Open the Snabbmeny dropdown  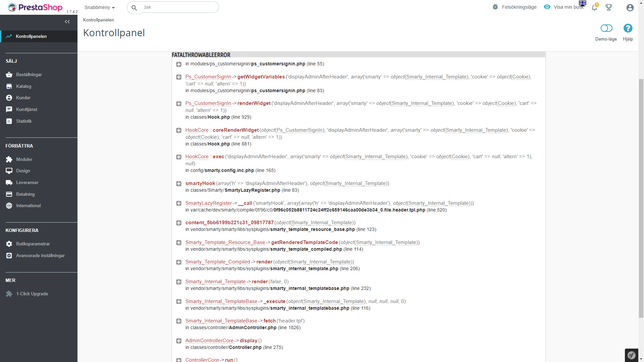(x=100, y=7)
